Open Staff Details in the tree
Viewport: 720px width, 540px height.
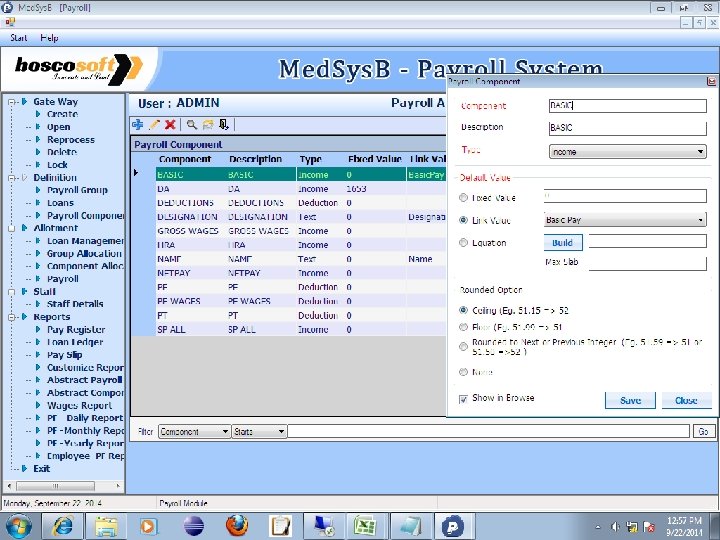(x=75, y=304)
